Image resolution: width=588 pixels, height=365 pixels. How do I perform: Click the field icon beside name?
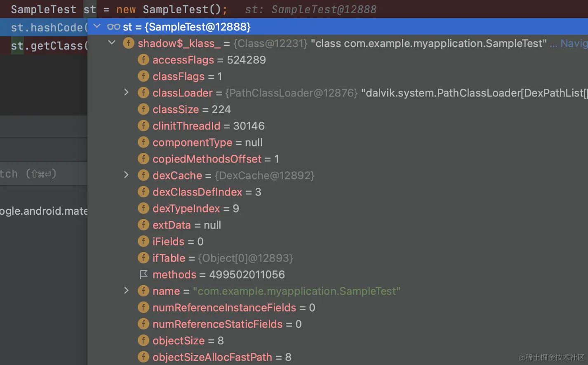coord(143,291)
